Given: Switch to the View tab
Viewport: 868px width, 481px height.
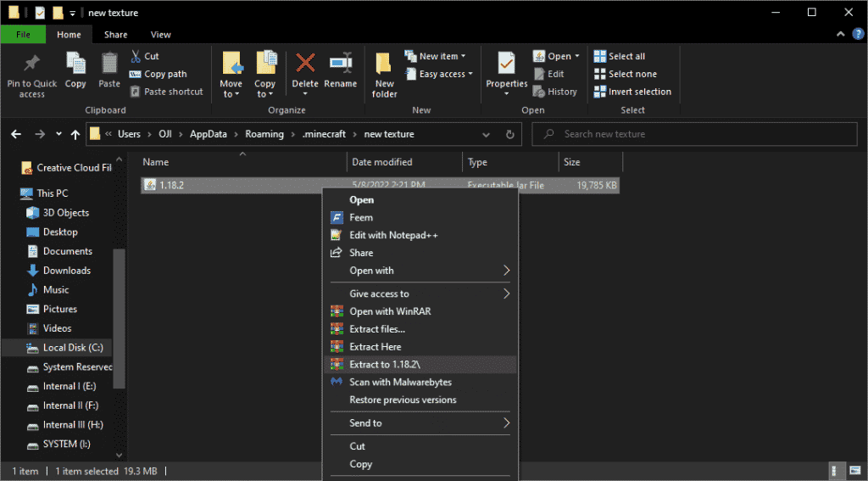Looking at the screenshot, I should click(x=160, y=34).
